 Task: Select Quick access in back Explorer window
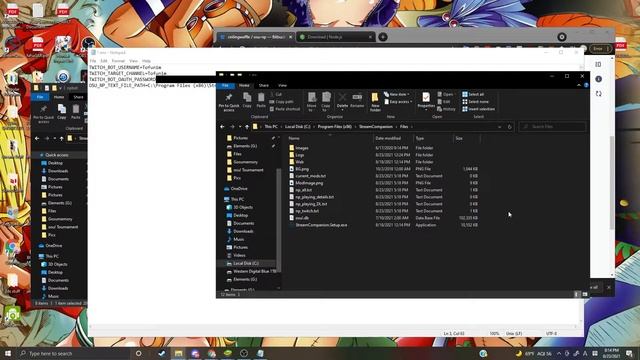(57, 155)
